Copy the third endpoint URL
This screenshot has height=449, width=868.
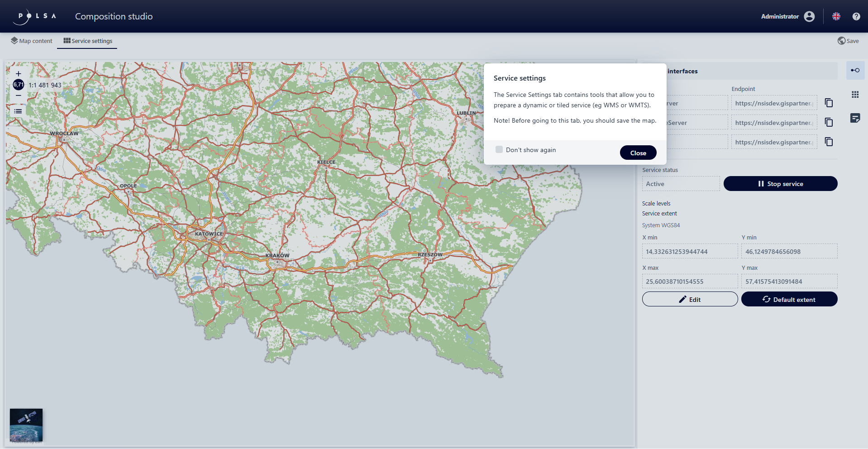pyautogui.click(x=829, y=142)
